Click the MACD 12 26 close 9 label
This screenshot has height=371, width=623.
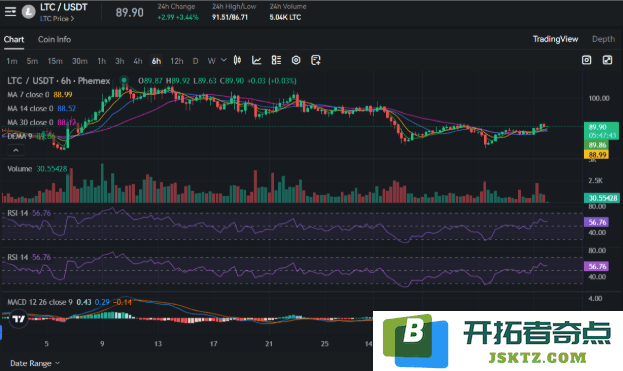tap(40, 302)
